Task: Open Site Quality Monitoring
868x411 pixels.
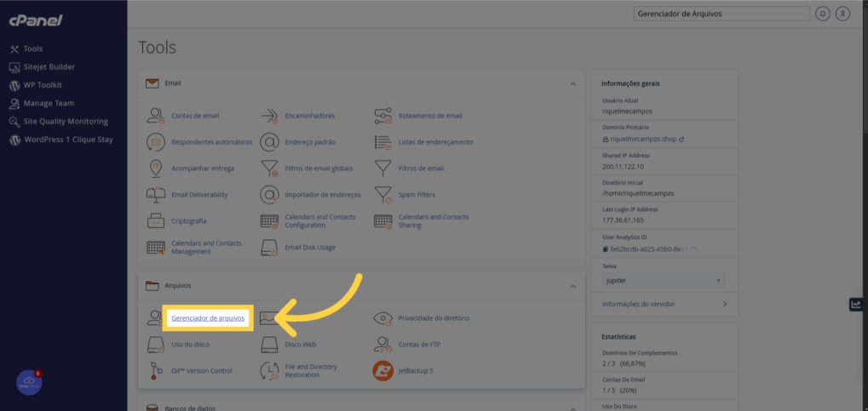Action: [x=59, y=122]
